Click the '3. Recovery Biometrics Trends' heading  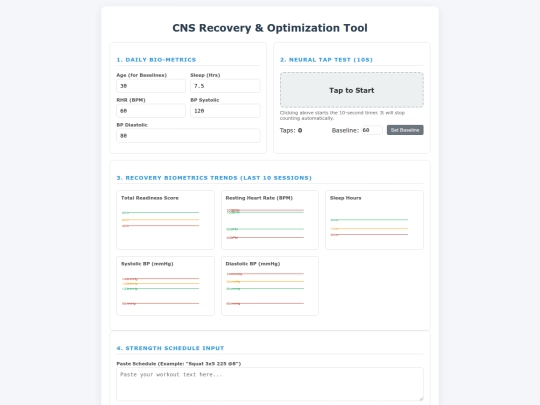click(x=214, y=178)
